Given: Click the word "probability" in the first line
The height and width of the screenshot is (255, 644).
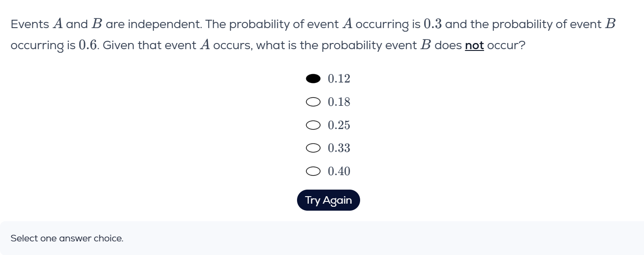Looking at the screenshot, I should pyautogui.click(x=259, y=25).
